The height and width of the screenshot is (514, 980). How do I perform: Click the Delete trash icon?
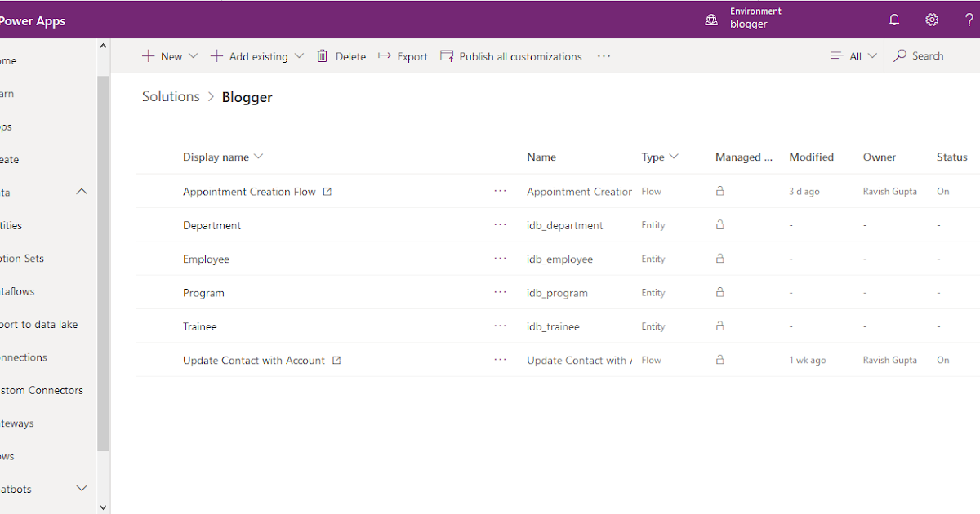(322, 55)
